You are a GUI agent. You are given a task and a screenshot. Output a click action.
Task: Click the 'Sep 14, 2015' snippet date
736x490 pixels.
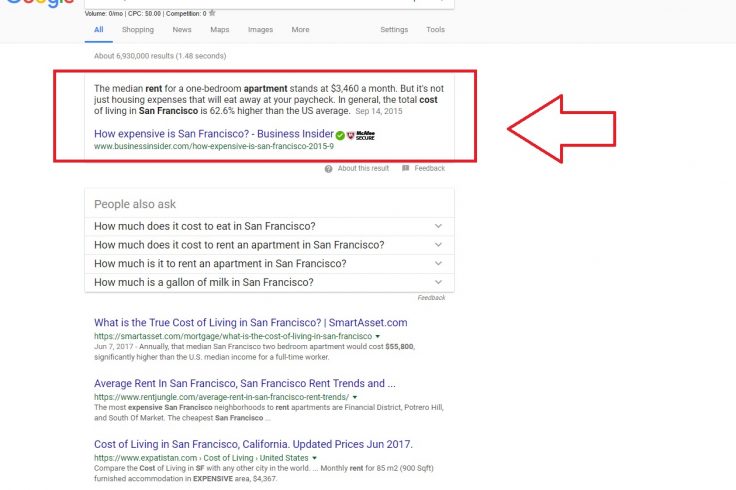[379, 111]
